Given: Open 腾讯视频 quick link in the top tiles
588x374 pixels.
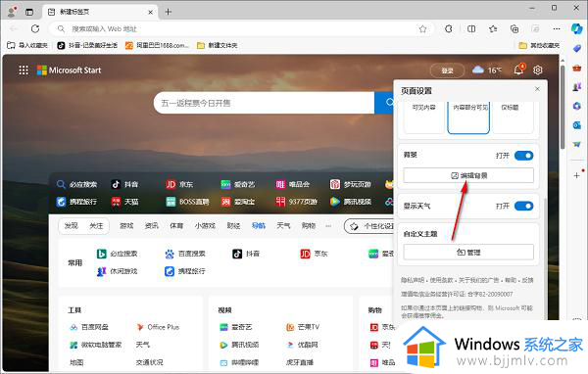Looking at the screenshot, I should pos(351,202).
